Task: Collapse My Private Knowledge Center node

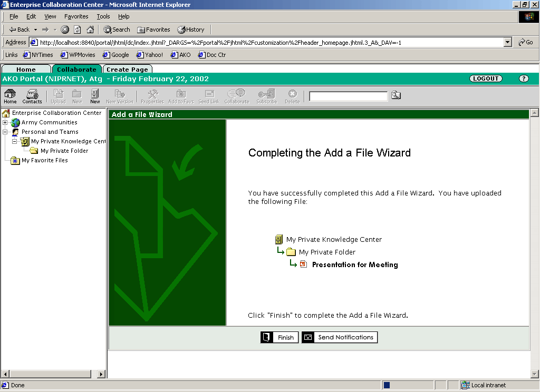Action: 15,142
